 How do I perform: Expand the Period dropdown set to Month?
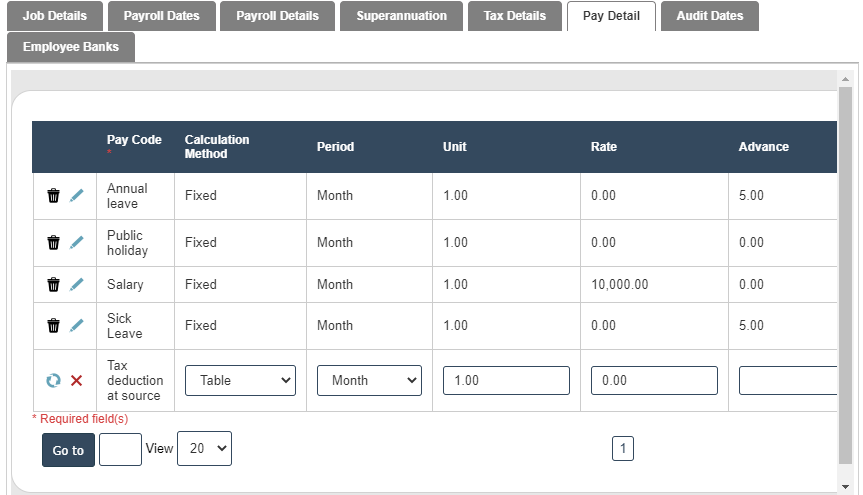tap(369, 380)
